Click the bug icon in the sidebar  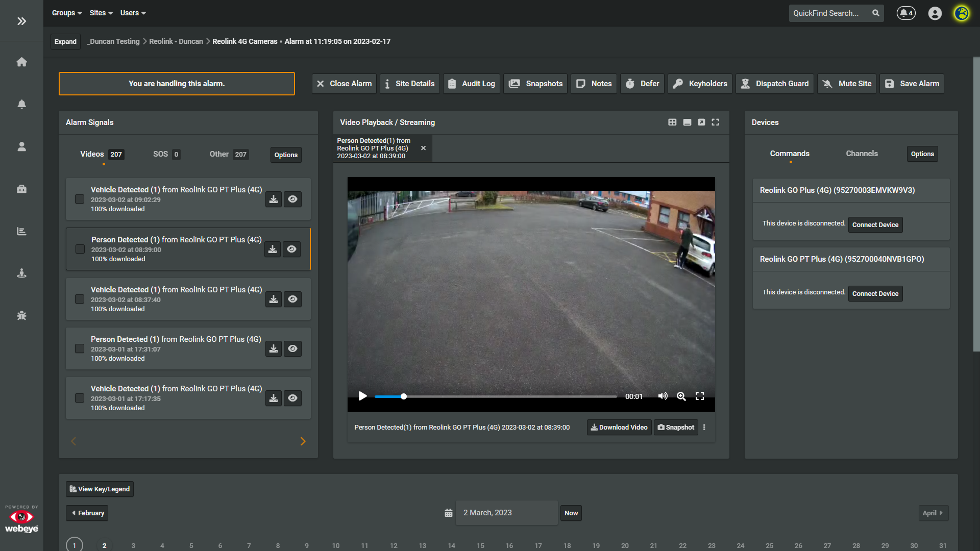click(x=21, y=316)
